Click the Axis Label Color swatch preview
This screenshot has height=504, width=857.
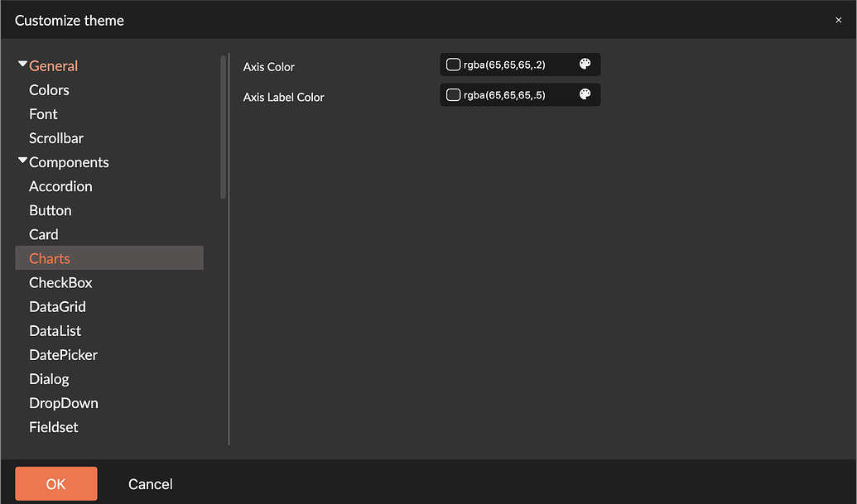(453, 94)
